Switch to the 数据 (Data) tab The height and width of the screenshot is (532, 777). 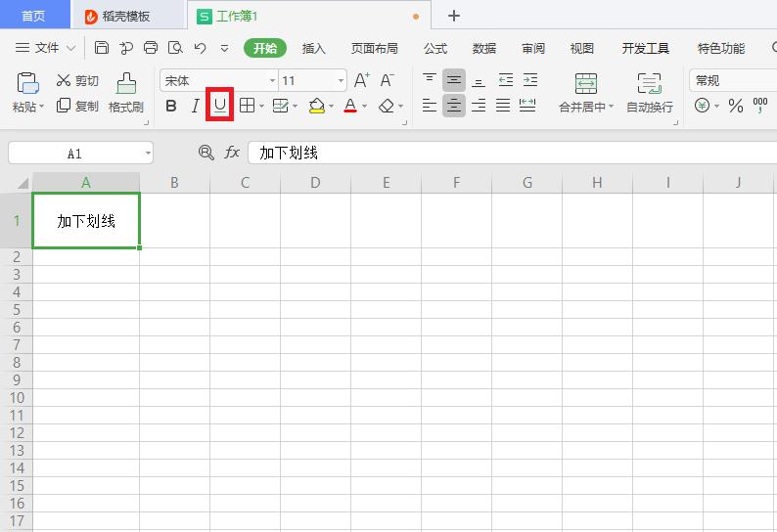(484, 48)
